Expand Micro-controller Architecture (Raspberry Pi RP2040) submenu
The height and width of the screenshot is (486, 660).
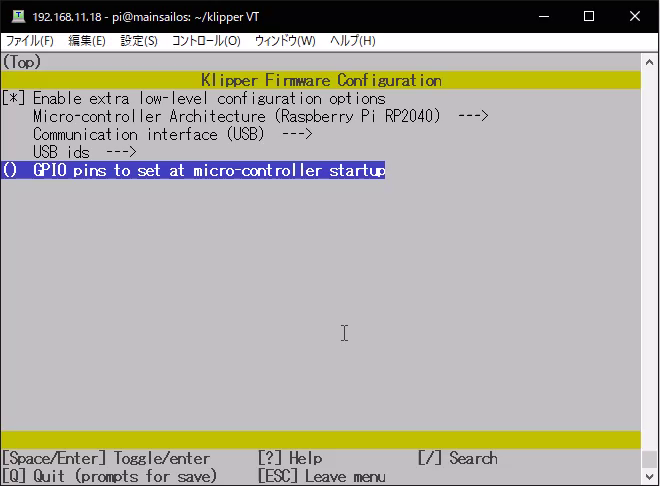tap(261, 116)
